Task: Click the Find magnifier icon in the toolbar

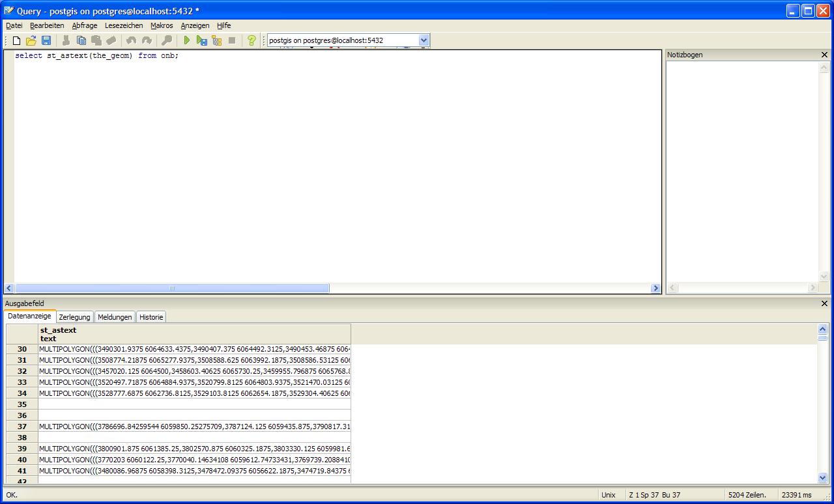Action: (x=167, y=40)
